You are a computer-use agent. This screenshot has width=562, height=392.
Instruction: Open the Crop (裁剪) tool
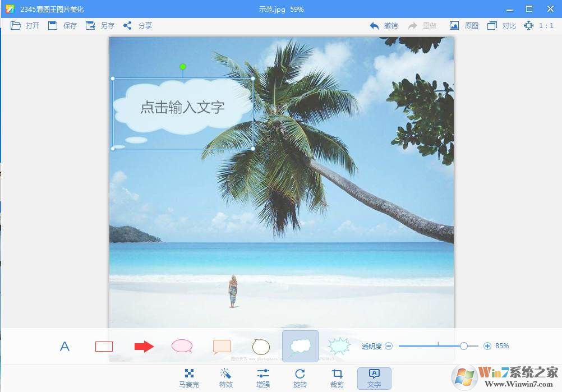pos(337,378)
